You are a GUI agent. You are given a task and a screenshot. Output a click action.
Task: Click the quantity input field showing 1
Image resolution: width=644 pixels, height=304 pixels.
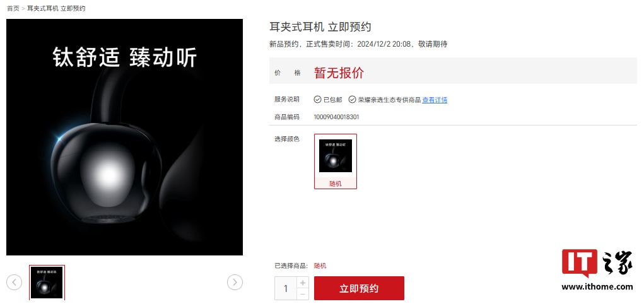286,288
